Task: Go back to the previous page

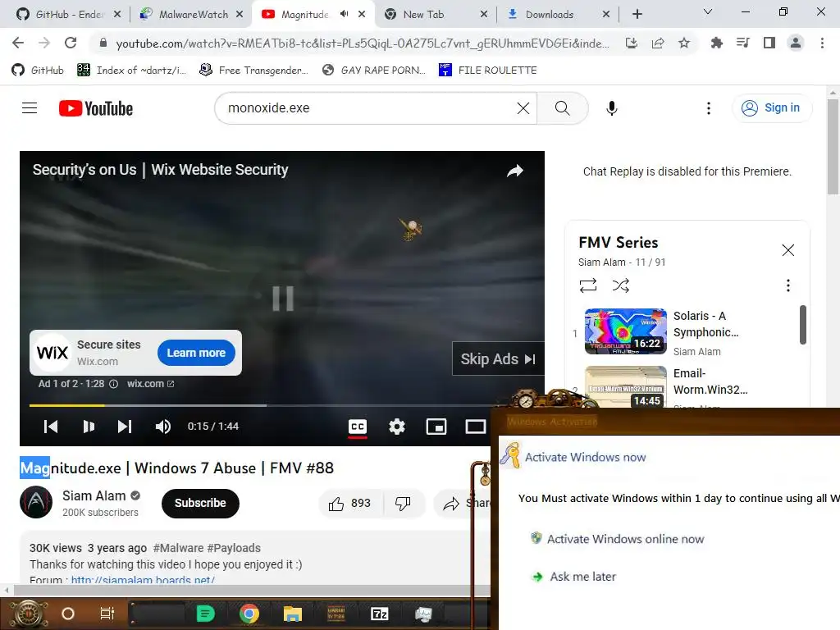Action: tap(18, 43)
